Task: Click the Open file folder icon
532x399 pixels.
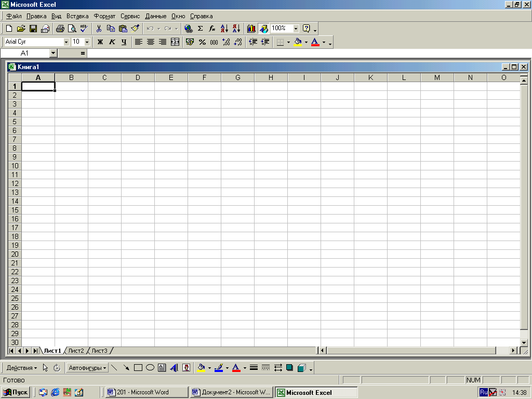Action: pyautogui.click(x=21, y=29)
